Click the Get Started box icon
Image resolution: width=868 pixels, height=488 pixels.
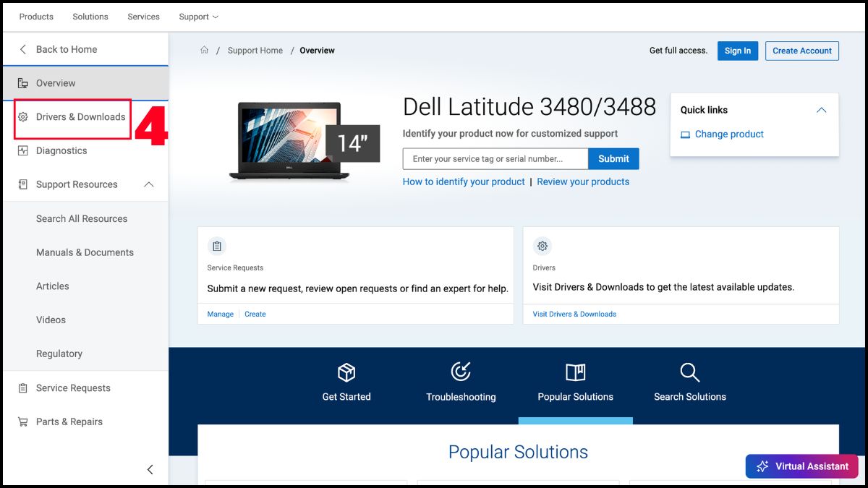346,372
